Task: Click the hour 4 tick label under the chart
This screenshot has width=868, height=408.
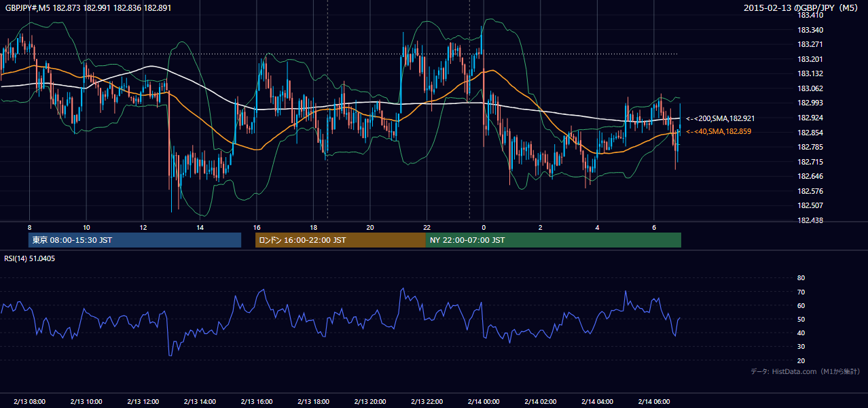Action: pos(597,227)
